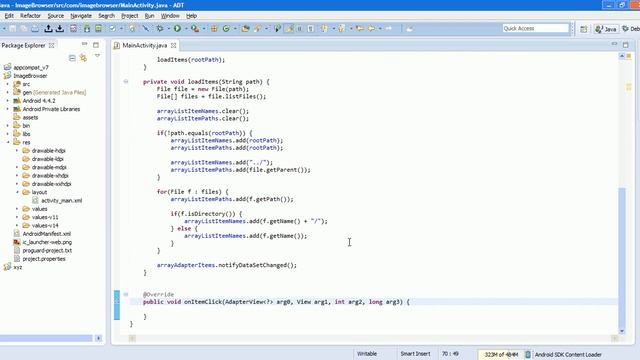The height and width of the screenshot is (360, 640).
Task: Click the Run green play icon
Action: pyautogui.click(x=177, y=29)
